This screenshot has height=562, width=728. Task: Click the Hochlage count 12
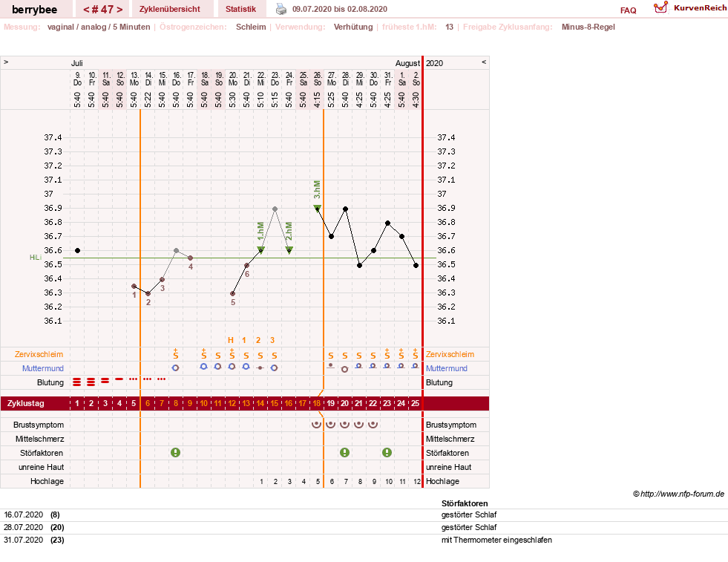point(417,482)
